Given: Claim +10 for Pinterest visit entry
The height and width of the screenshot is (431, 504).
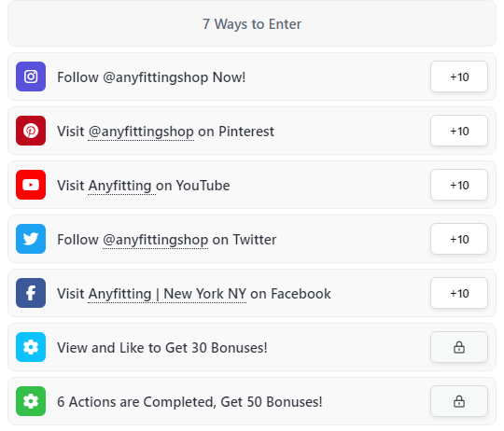Looking at the screenshot, I should click(x=459, y=131).
